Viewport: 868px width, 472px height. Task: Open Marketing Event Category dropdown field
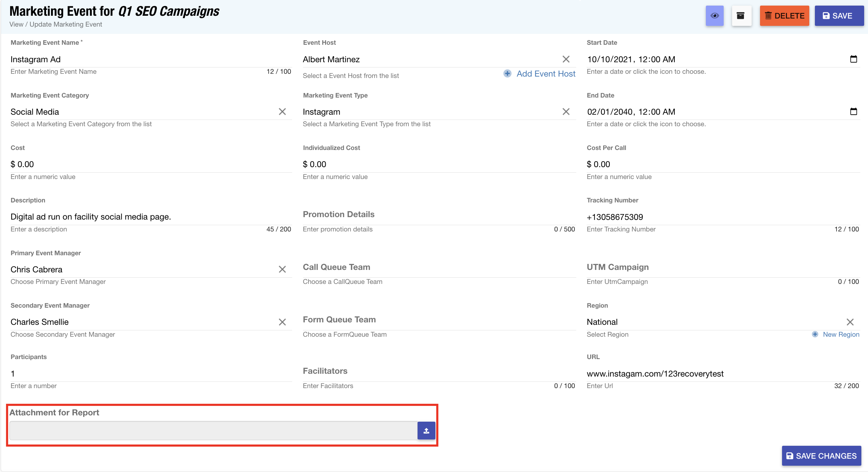pos(140,112)
